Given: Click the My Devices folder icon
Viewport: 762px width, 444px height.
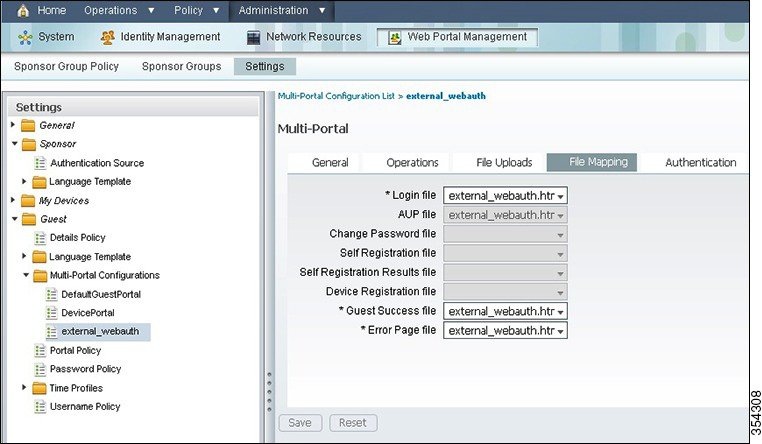Looking at the screenshot, I should [x=28, y=201].
